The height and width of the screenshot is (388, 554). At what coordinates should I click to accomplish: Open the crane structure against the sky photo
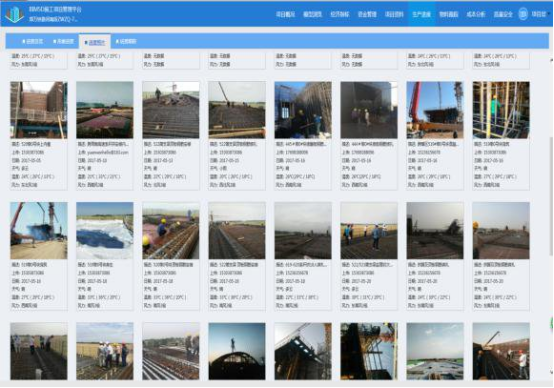(x=303, y=351)
